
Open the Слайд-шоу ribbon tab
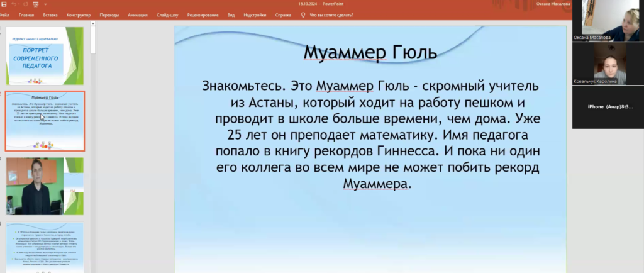(x=167, y=15)
